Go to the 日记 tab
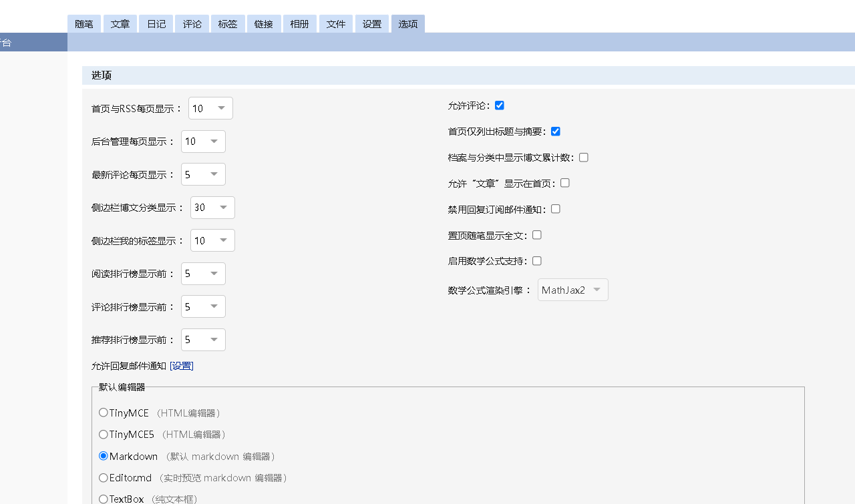The image size is (855, 504). [x=156, y=24]
